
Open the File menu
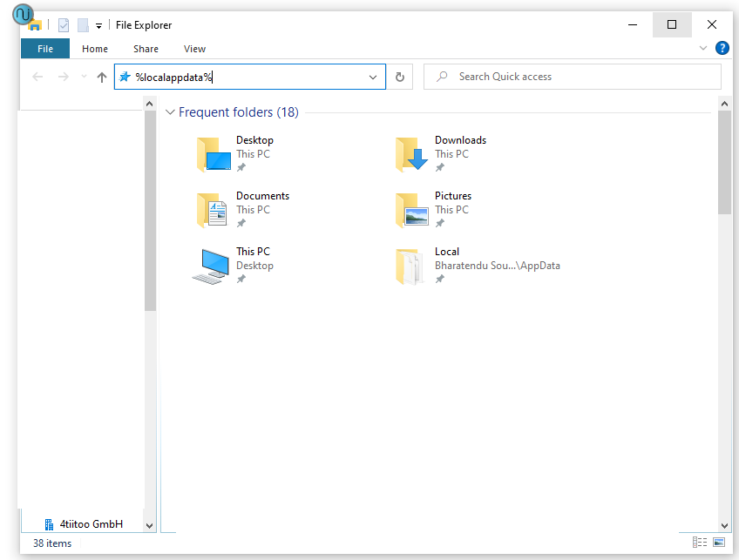click(45, 49)
